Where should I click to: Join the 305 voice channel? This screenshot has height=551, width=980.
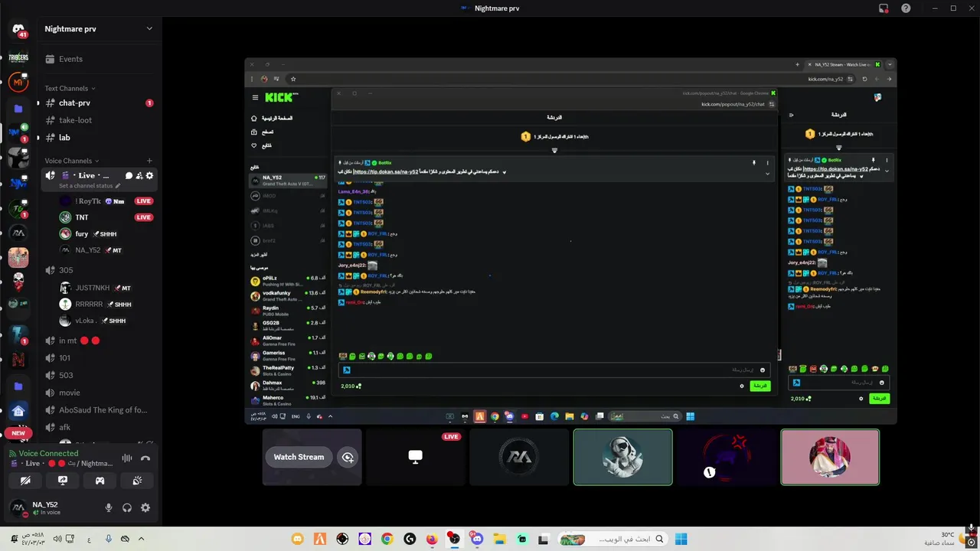point(99,270)
